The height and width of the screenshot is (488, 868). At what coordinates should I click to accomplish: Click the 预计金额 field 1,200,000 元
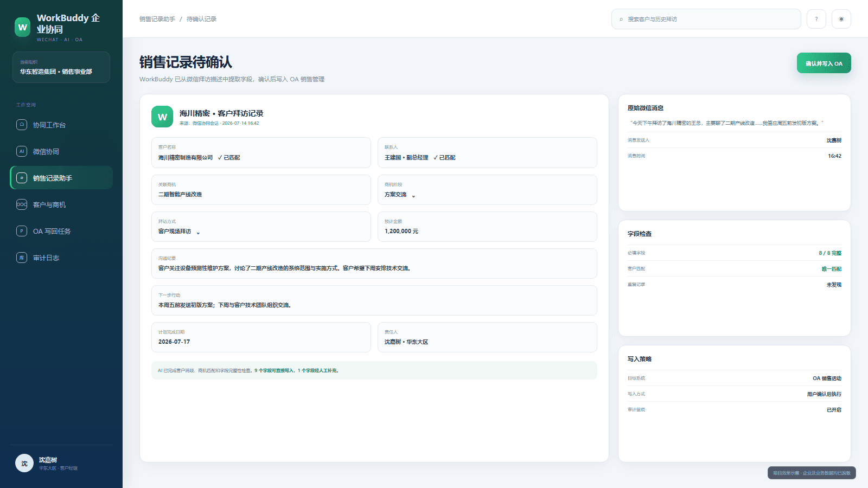coord(487,226)
